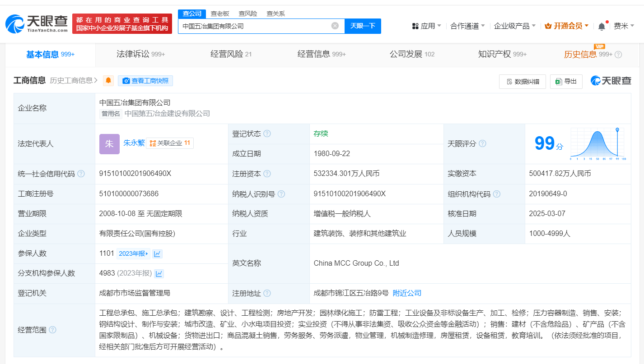
Task: Click the help icon next to 纳税人识别号
Action: click(281, 194)
